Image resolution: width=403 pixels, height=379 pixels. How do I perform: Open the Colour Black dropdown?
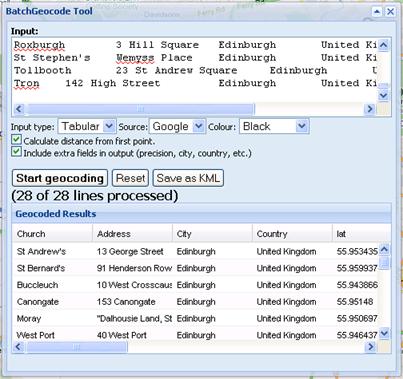click(x=274, y=126)
